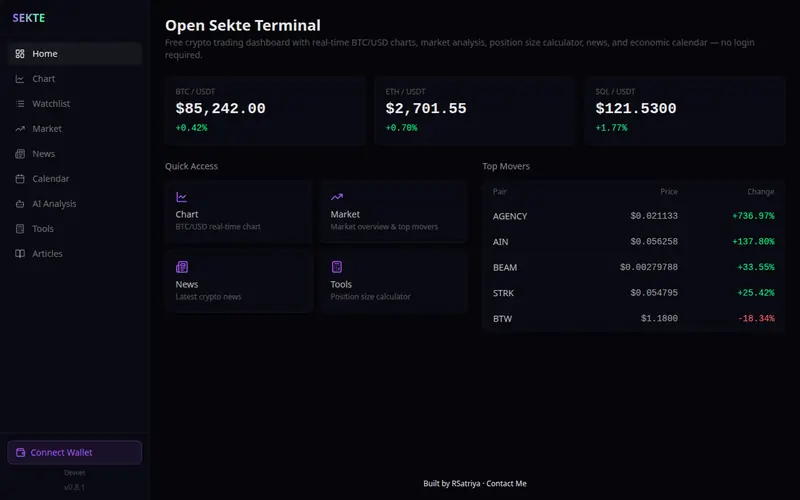Click the +137.80% change cell

(753, 241)
